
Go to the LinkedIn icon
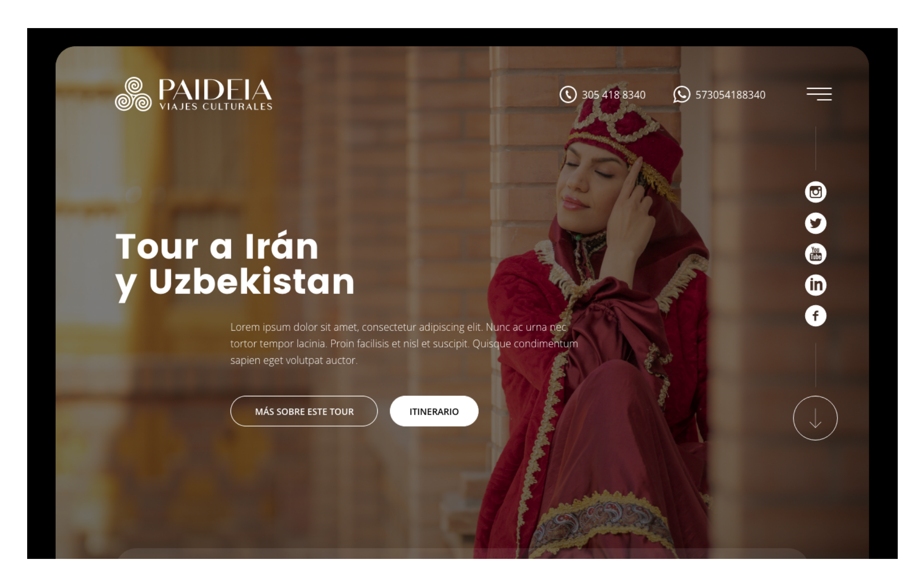(x=815, y=285)
